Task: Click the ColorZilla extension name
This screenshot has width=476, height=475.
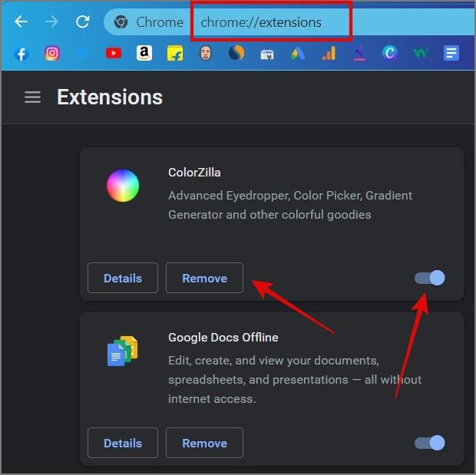Action: [194, 173]
